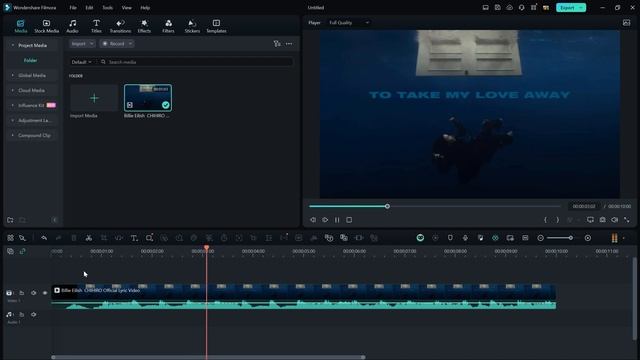
Task: Switch to the Audio tab
Action: (x=72, y=26)
